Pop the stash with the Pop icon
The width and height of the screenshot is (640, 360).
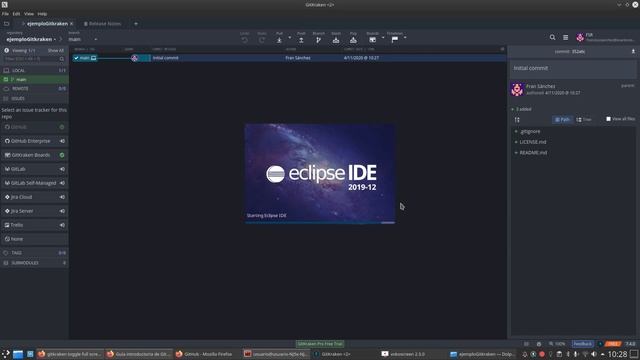(x=353, y=40)
